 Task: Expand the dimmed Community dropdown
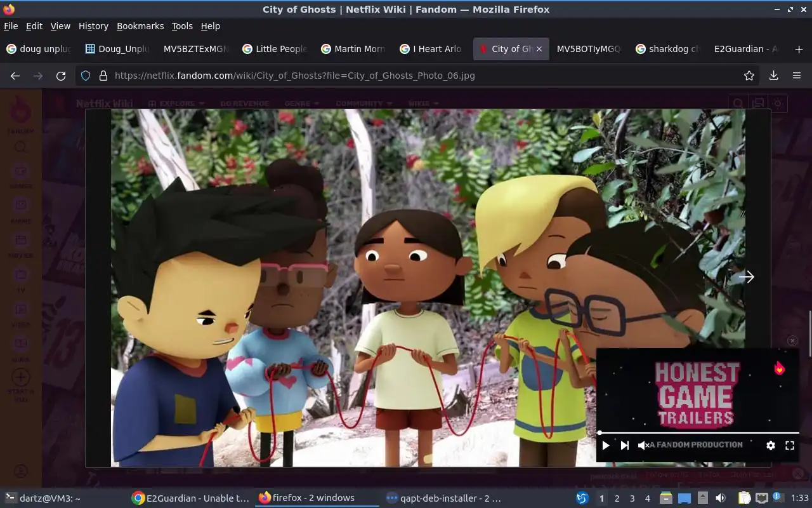363,103
